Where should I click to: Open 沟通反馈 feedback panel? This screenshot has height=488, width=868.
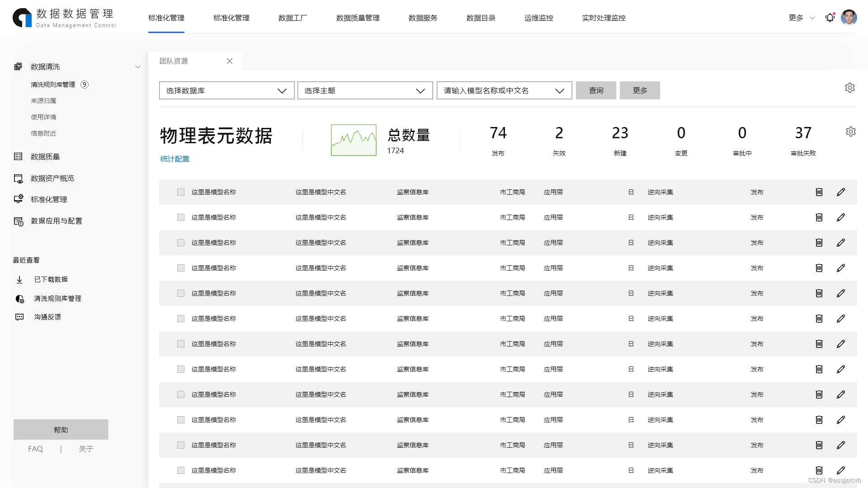tap(47, 317)
